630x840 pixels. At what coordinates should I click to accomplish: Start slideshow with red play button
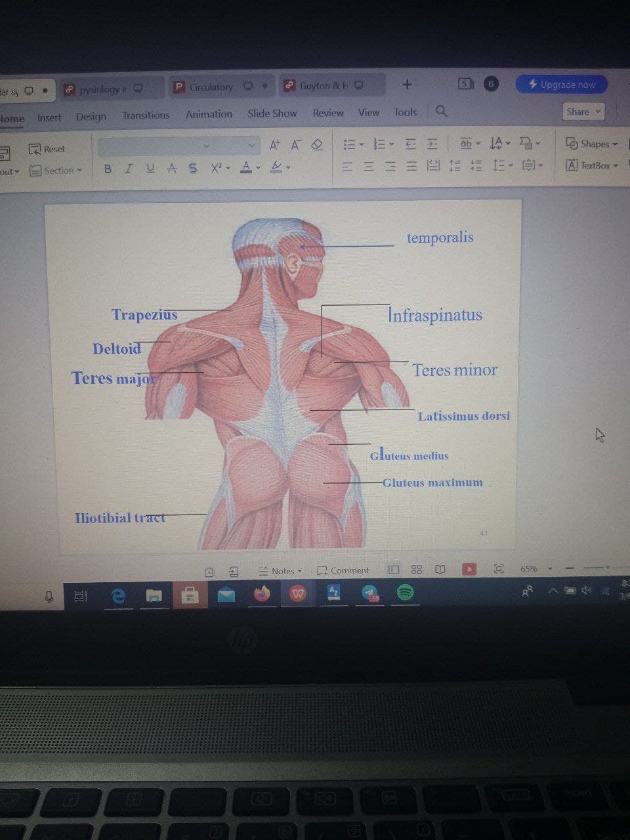coord(469,569)
